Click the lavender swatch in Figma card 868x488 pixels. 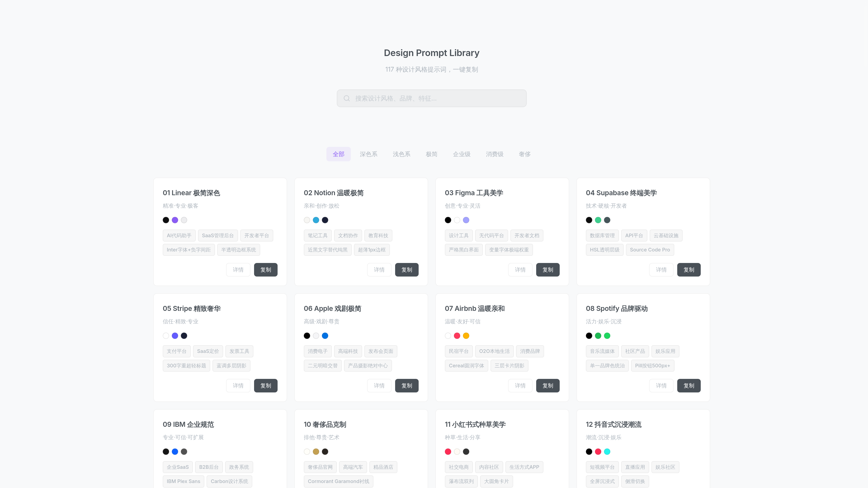point(466,220)
